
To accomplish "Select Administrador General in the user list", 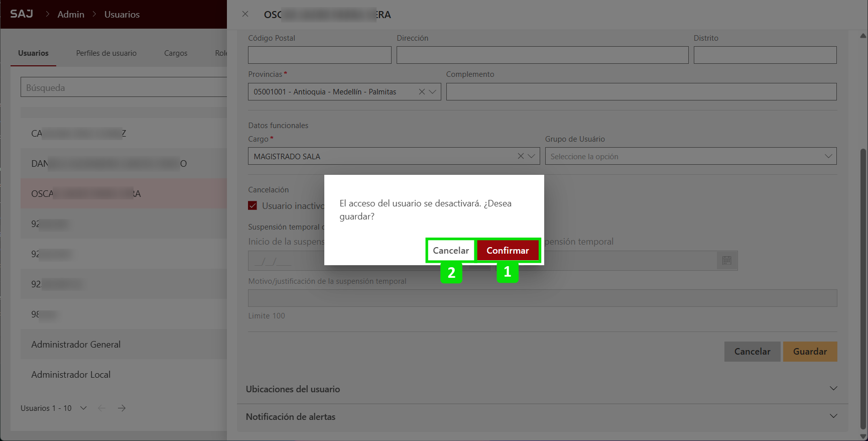I will pos(76,345).
